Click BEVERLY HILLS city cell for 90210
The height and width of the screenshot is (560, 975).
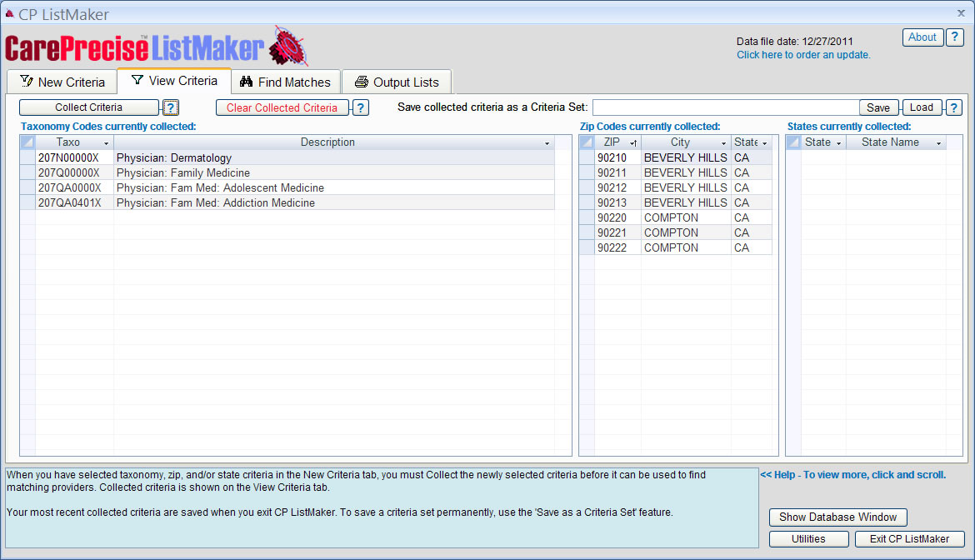(x=686, y=157)
